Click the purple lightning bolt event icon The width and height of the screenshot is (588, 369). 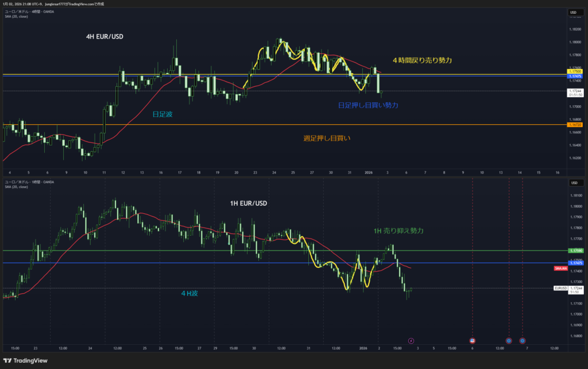pos(411,341)
